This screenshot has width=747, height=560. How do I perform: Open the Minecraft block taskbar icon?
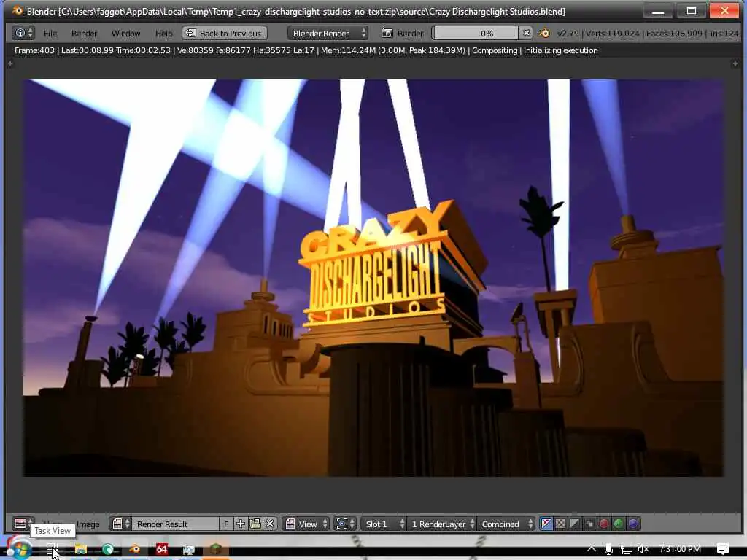pyautogui.click(x=215, y=550)
